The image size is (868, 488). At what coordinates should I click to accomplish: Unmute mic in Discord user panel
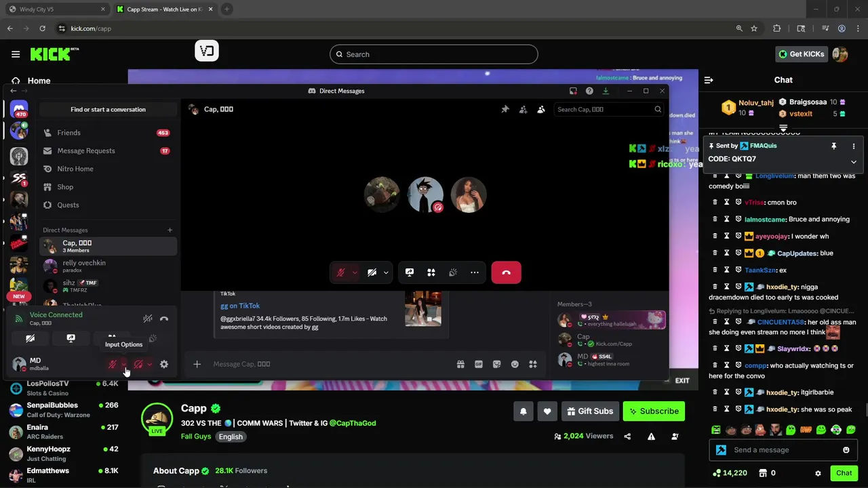[x=113, y=365]
